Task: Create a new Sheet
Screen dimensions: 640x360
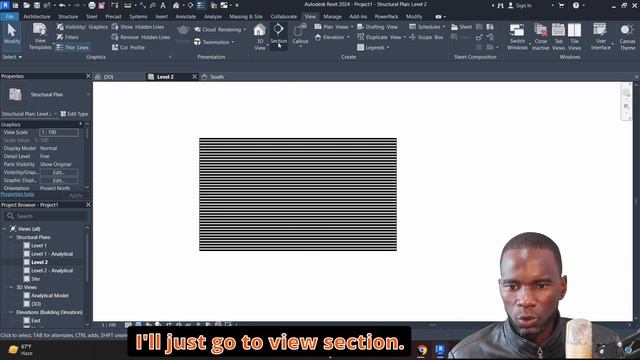Action: coord(462,27)
